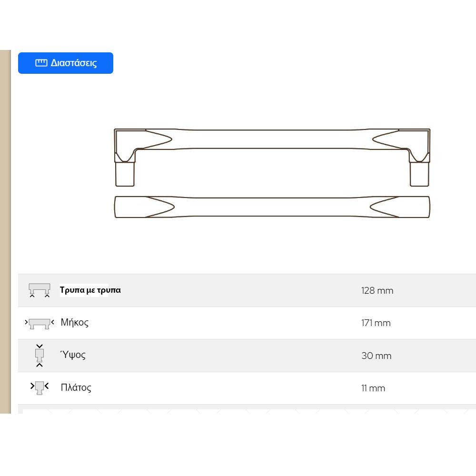The image size is (476, 476).
Task: Click the 128 mm value
Action: pos(377,291)
